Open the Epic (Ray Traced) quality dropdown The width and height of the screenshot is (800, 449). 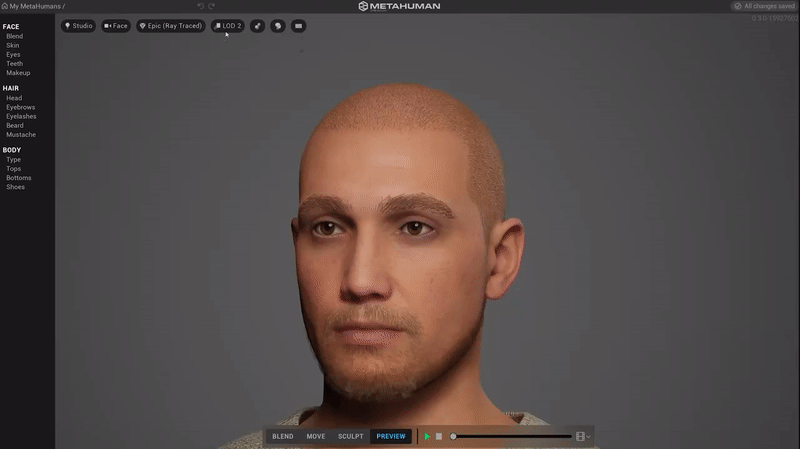(170, 26)
